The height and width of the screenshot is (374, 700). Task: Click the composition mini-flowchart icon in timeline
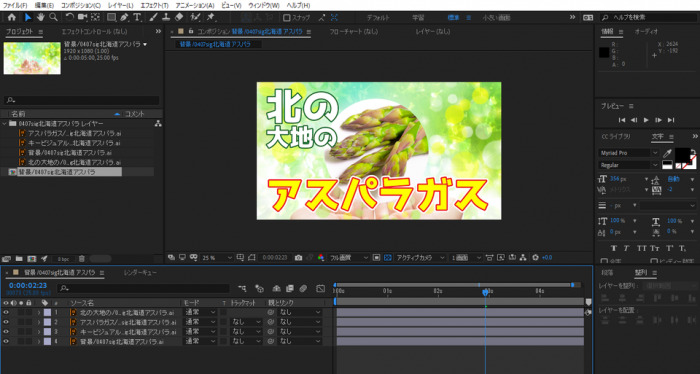coord(242,289)
